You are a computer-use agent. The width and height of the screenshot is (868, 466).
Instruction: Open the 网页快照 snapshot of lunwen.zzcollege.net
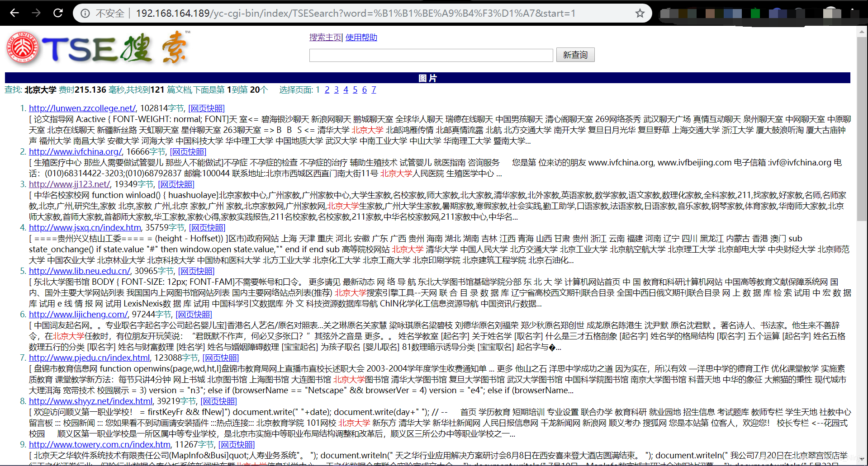point(207,108)
